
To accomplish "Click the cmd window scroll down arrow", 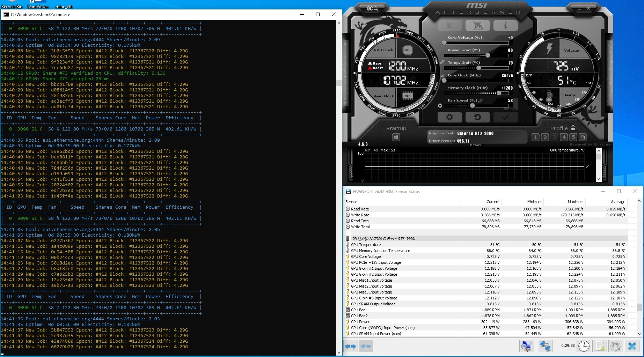I will click(x=338, y=352).
